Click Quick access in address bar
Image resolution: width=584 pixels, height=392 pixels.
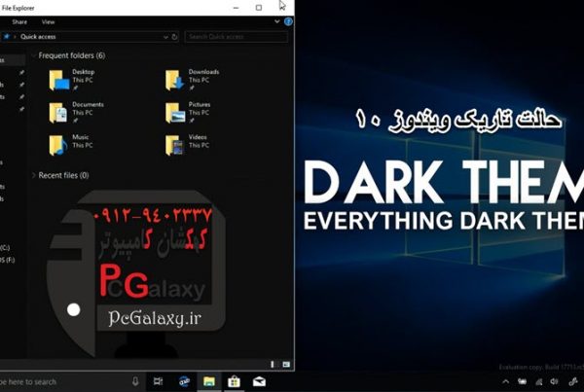point(38,37)
